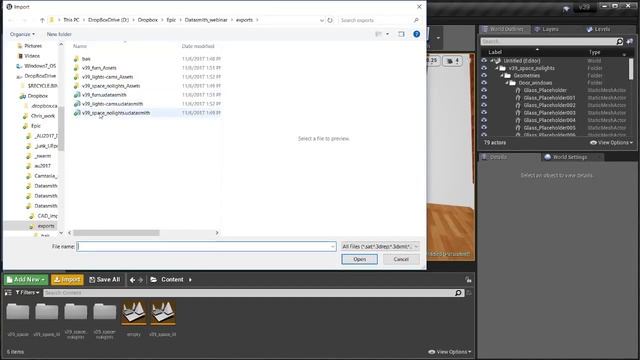Toggle the preview pane icon
Viewport: 640px width, 360px height.
pos(401,34)
